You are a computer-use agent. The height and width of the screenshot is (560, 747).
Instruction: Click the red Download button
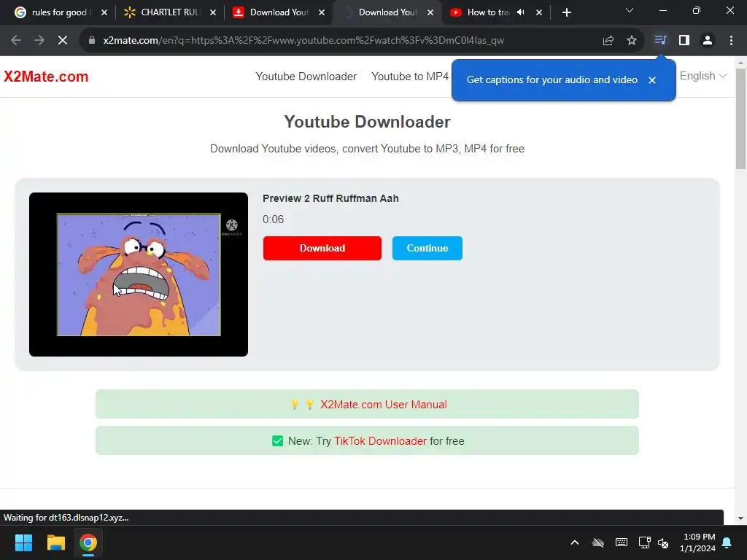322,248
